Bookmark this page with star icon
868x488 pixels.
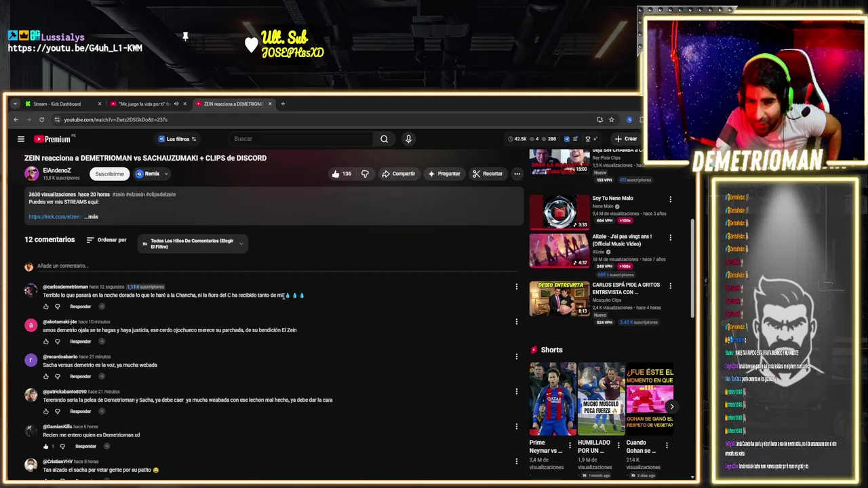611,119
